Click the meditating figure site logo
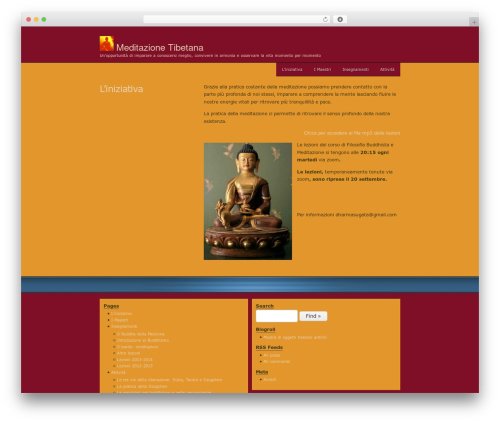The width and height of the screenshot is (500, 423). coord(107,44)
